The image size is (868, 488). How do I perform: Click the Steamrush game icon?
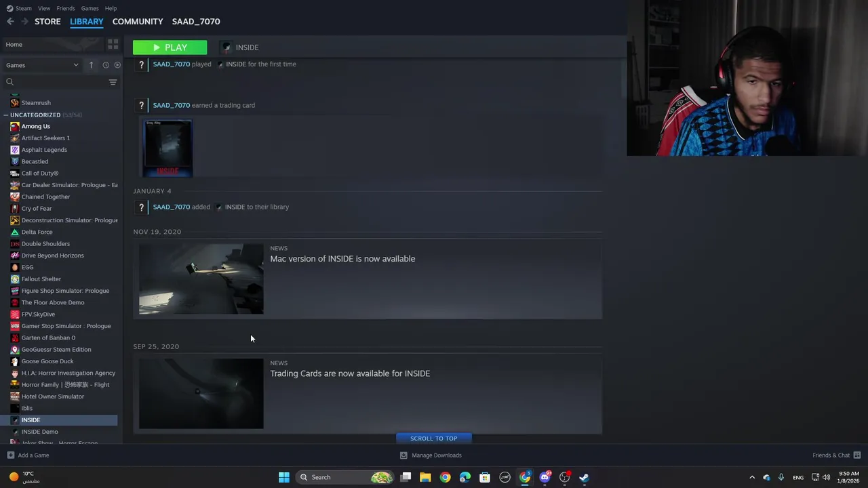(x=15, y=103)
